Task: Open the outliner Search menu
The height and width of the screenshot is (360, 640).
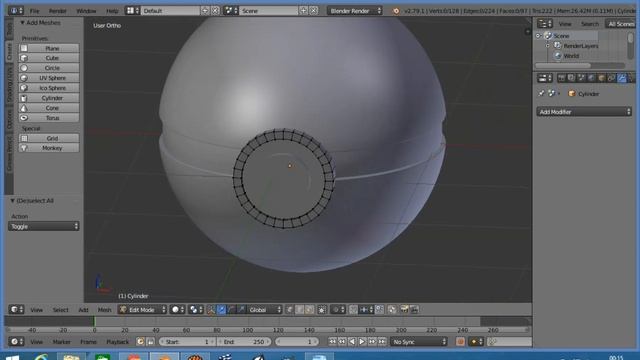Action: [589, 24]
